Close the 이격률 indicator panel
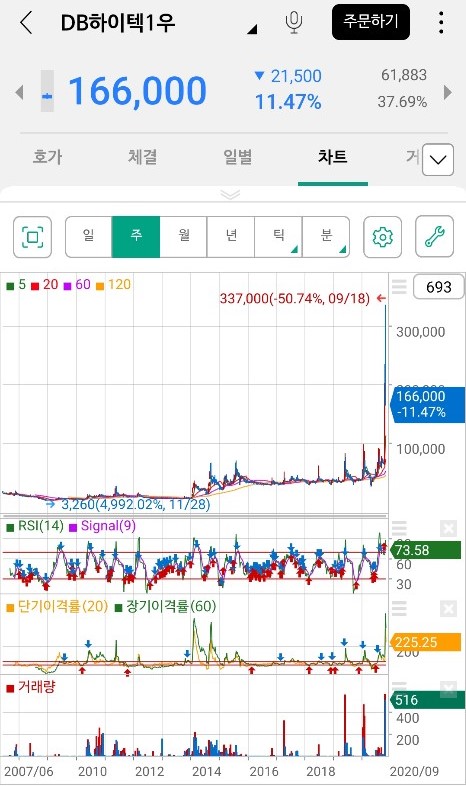This screenshot has width=466, height=786. (x=448, y=609)
